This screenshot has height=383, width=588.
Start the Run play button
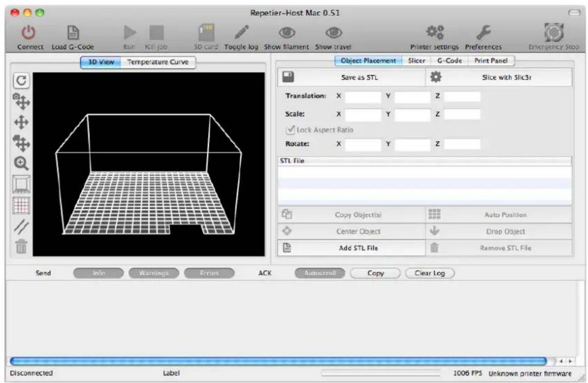pyautogui.click(x=130, y=33)
